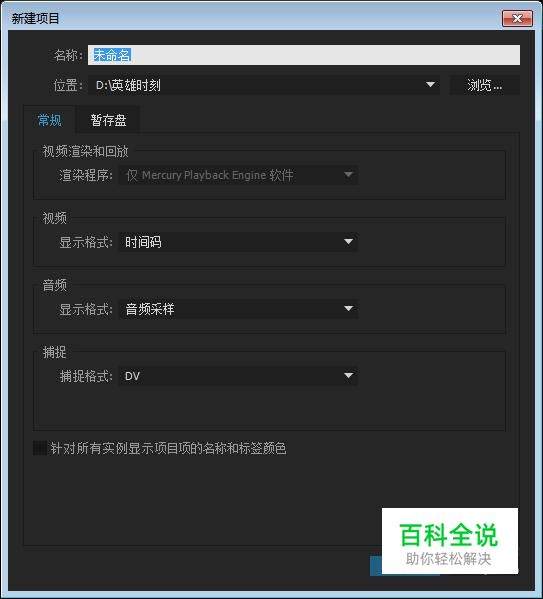Open the location dropdown showing D:\英雄时刻
This screenshot has height=599, width=543.
coord(264,85)
